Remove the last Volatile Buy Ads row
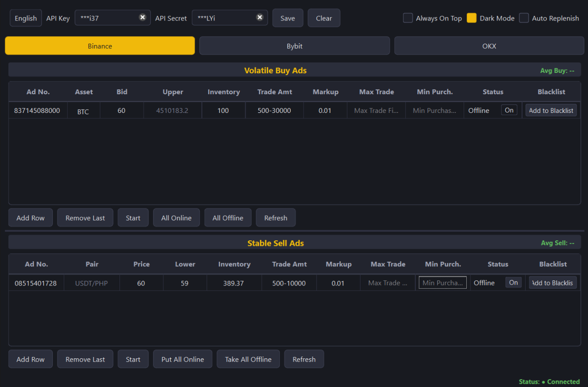The width and height of the screenshot is (588, 387). coord(85,217)
